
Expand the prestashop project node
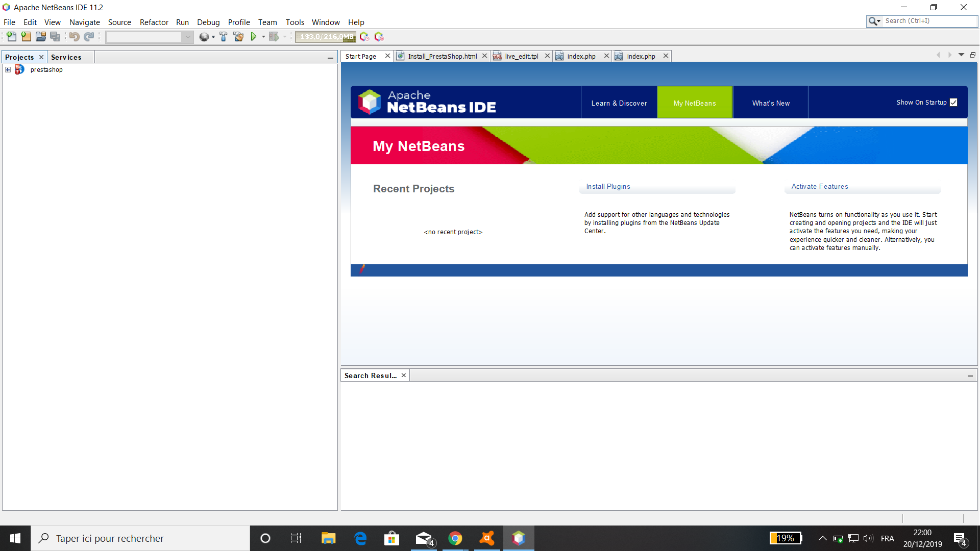(x=8, y=70)
